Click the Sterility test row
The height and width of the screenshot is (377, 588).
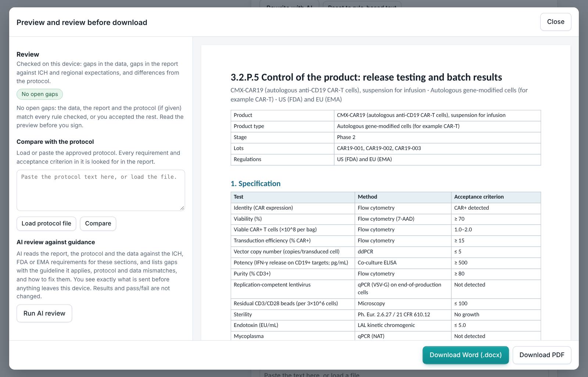tap(386, 314)
